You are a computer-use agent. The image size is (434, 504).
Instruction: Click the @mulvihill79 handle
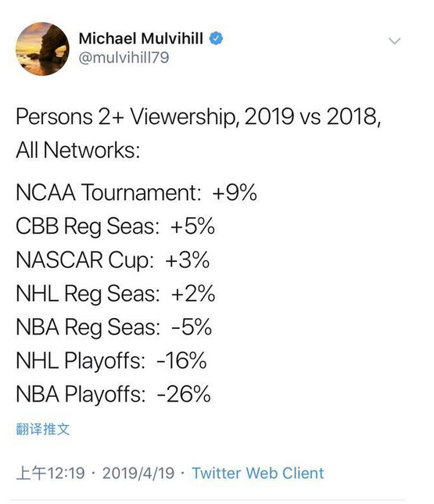point(124,58)
